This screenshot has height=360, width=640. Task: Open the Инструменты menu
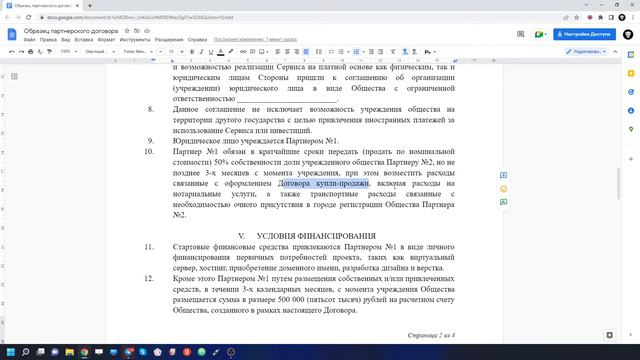[135, 40]
